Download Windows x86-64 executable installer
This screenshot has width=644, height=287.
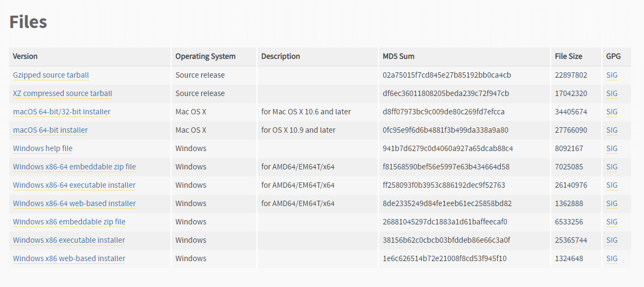click(74, 185)
